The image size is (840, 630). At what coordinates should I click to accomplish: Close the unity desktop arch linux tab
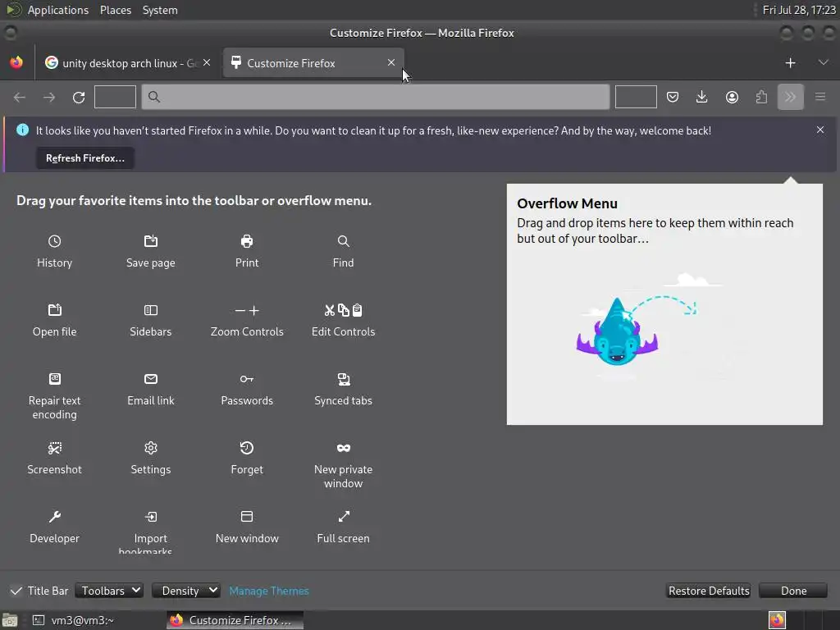click(207, 62)
